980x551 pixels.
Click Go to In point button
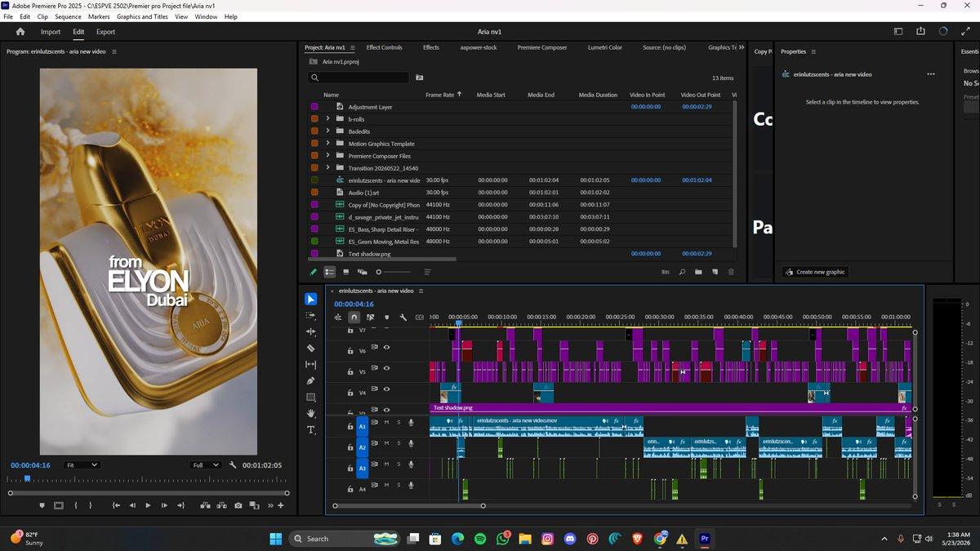coord(116,505)
